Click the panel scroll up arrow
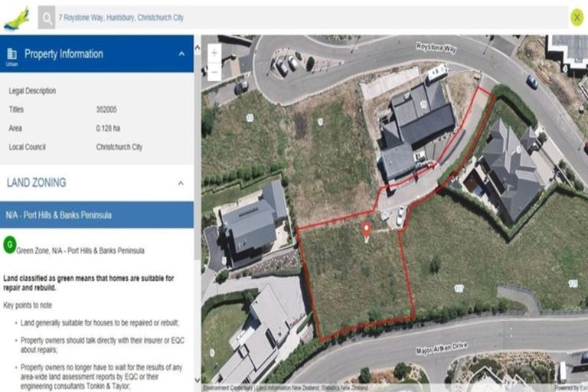Screen dimensions: 588x392 tap(198, 47)
